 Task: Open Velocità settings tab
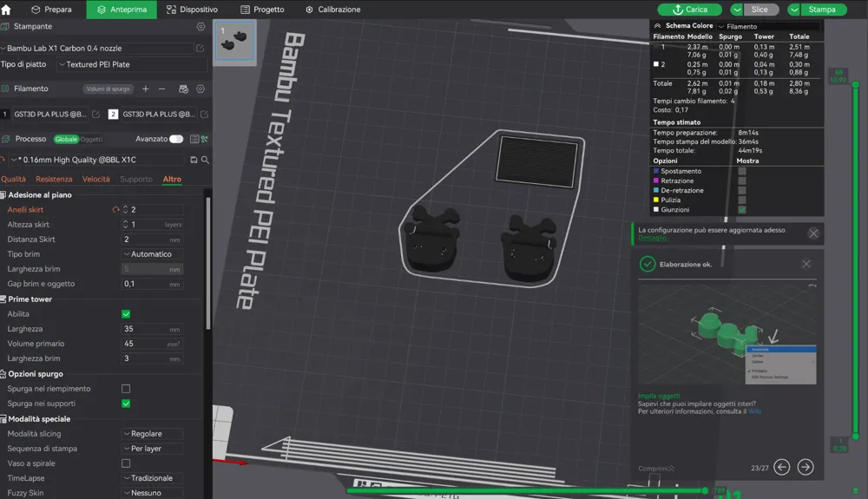coord(95,180)
